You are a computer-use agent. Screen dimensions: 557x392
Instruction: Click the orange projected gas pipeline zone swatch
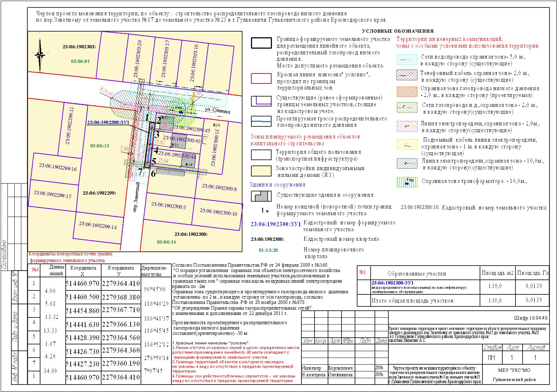pos(406,91)
